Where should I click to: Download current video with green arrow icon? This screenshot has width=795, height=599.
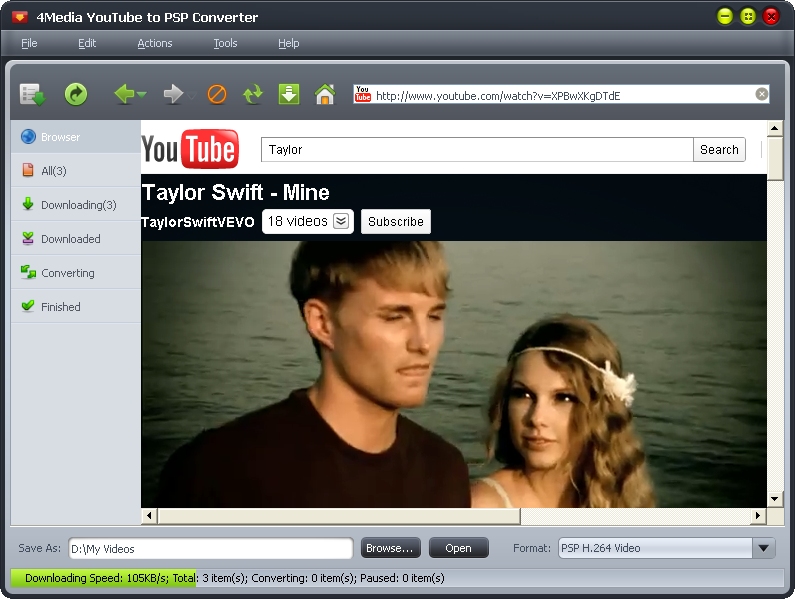(289, 94)
